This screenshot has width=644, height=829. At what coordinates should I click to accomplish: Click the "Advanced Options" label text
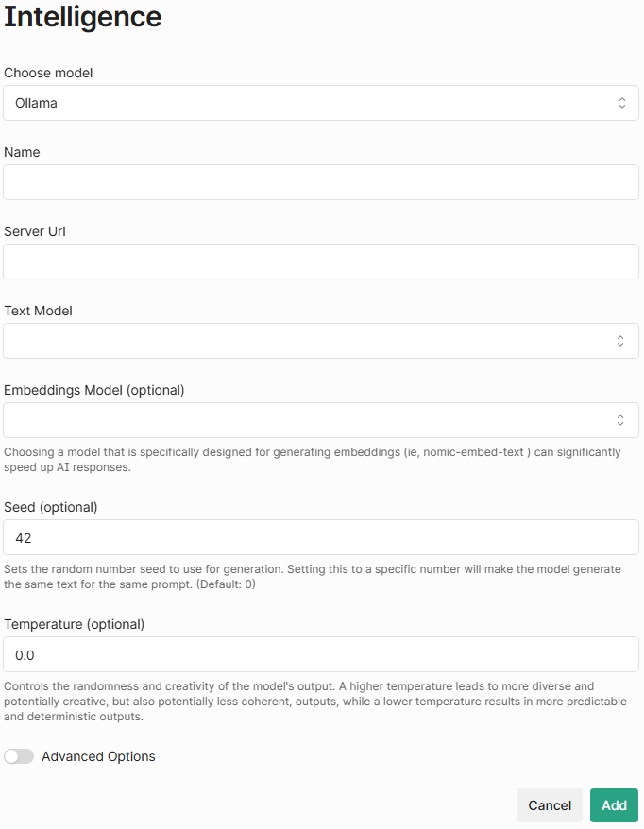[98, 756]
